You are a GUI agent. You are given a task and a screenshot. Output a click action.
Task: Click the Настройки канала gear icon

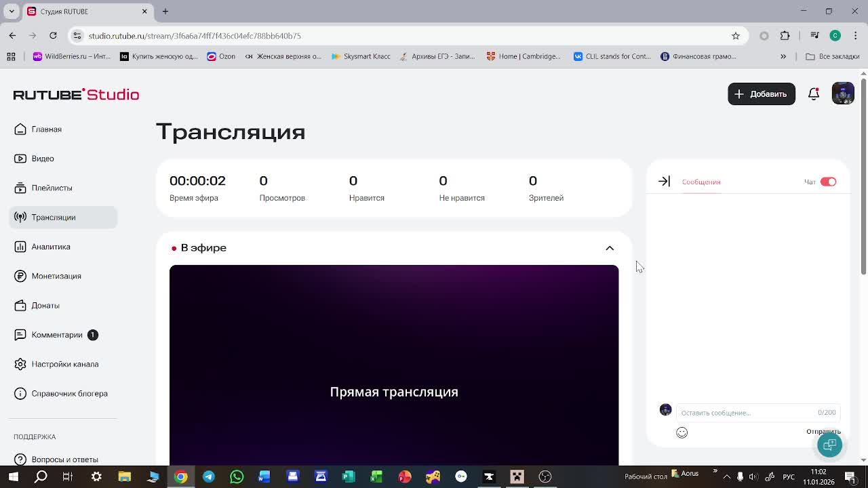tap(20, 364)
